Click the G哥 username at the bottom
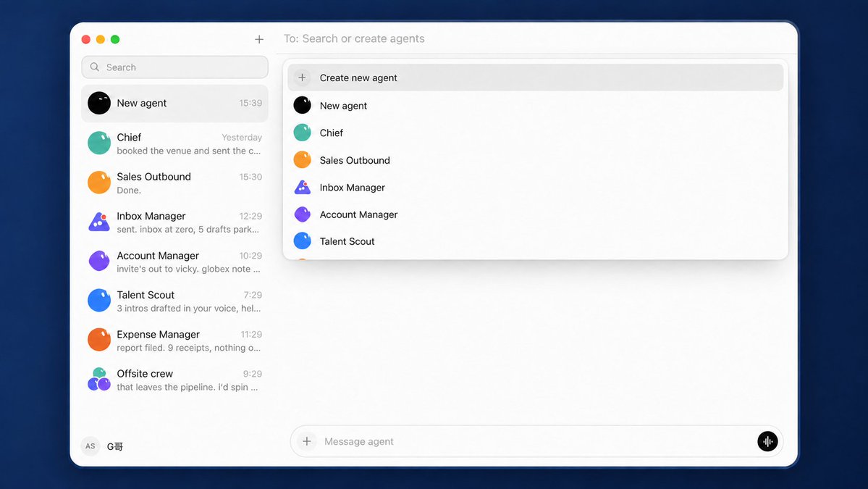 click(x=115, y=446)
